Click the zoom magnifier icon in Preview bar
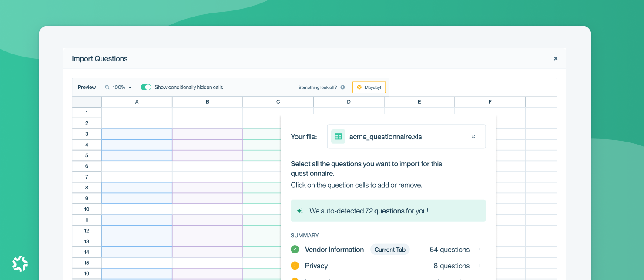The height and width of the screenshot is (280, 644). point(107,87)
